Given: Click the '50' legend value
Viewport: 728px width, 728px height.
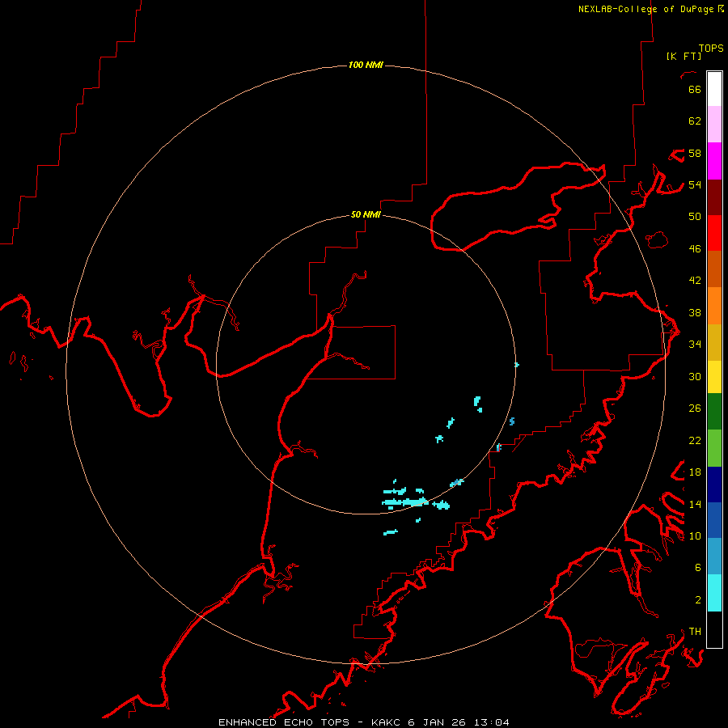Looking at the screenshot, I should tap(695, 217).
